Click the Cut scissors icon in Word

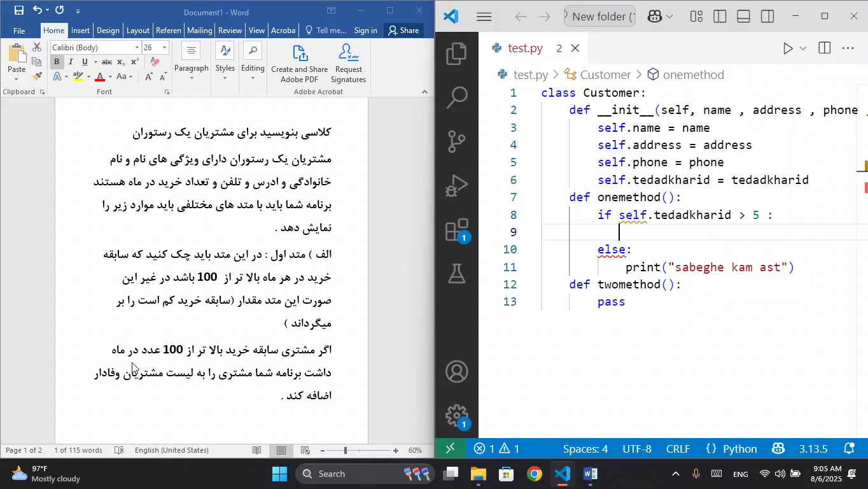click(x=36, y=48)
